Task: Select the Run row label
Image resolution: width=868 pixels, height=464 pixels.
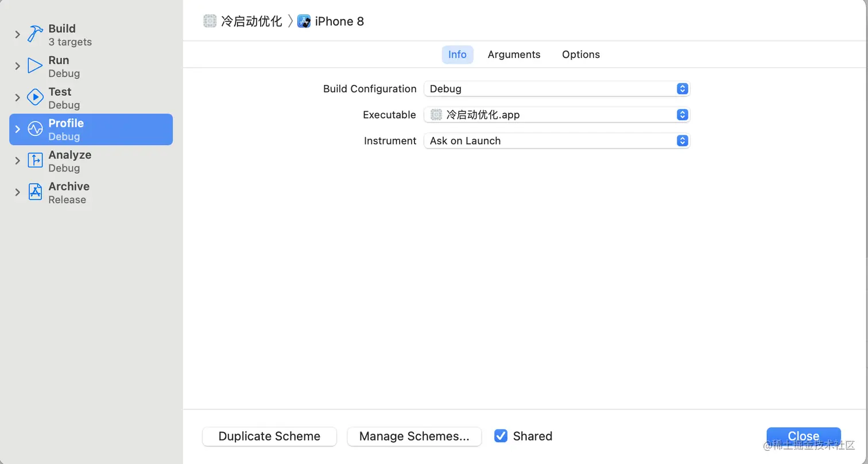Action: click(59, 60)
